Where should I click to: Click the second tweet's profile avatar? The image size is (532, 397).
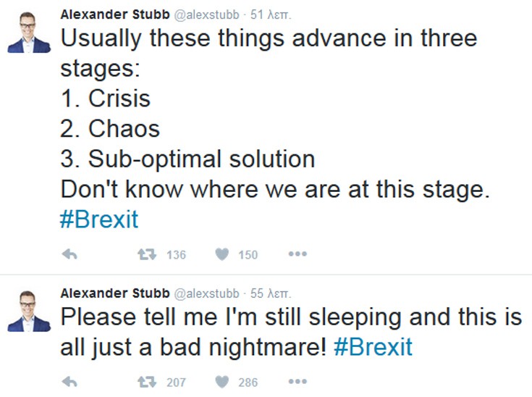coord(29,312)
